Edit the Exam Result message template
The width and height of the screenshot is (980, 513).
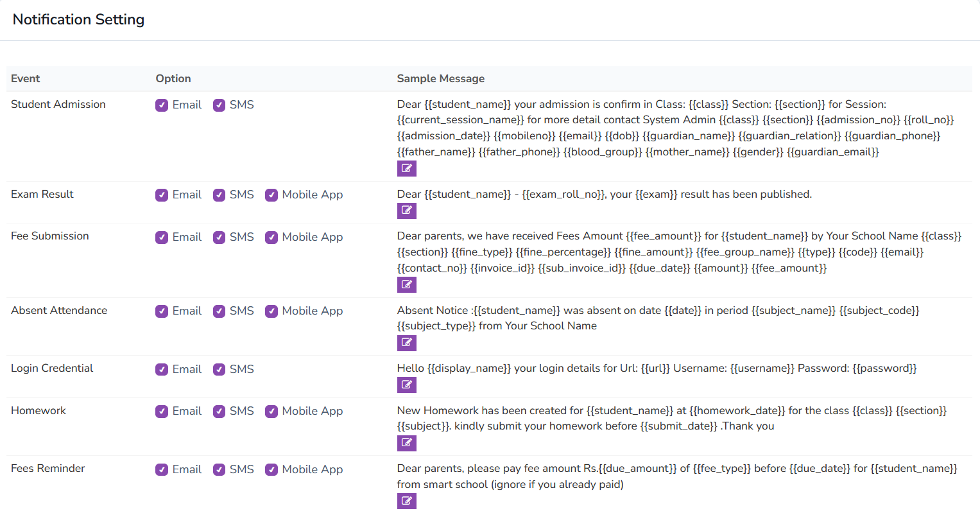(406, 211)
